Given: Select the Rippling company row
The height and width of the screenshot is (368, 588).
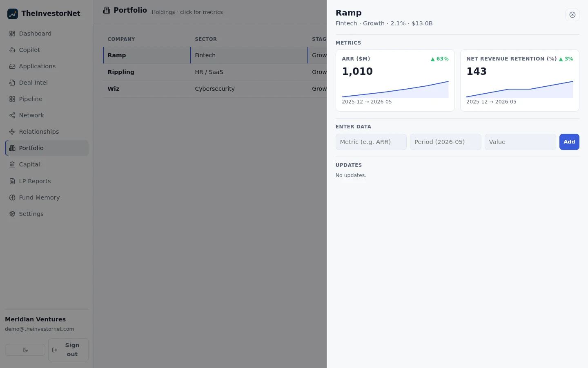Looking at the screenshot, I should [x=215, y=72].
